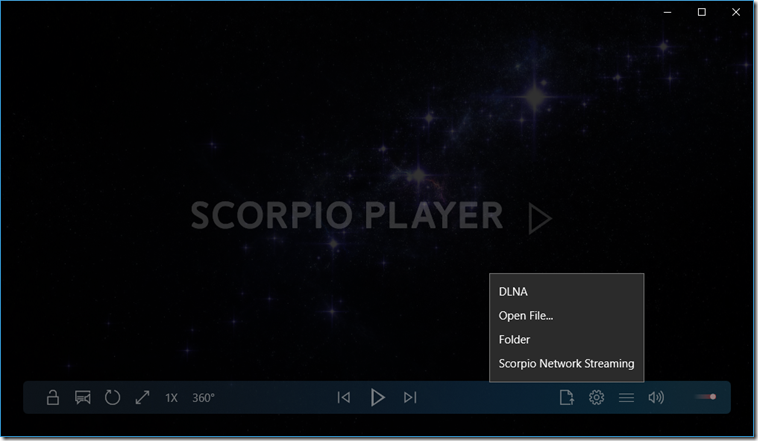The width and height of the screenshot is (758, 441).
Task: Click the open media file icon
Action: [566, 398]
